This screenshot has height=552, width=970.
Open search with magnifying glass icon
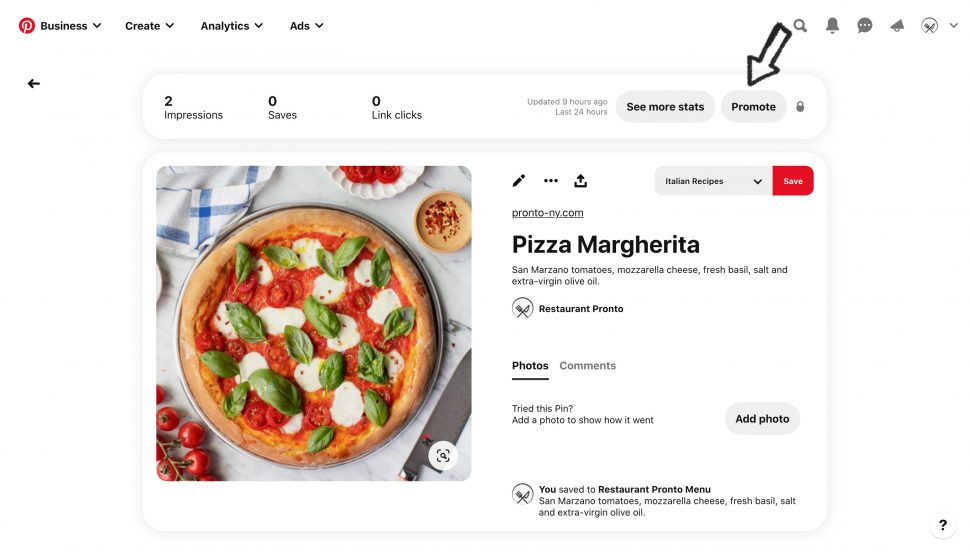point(800,26)
